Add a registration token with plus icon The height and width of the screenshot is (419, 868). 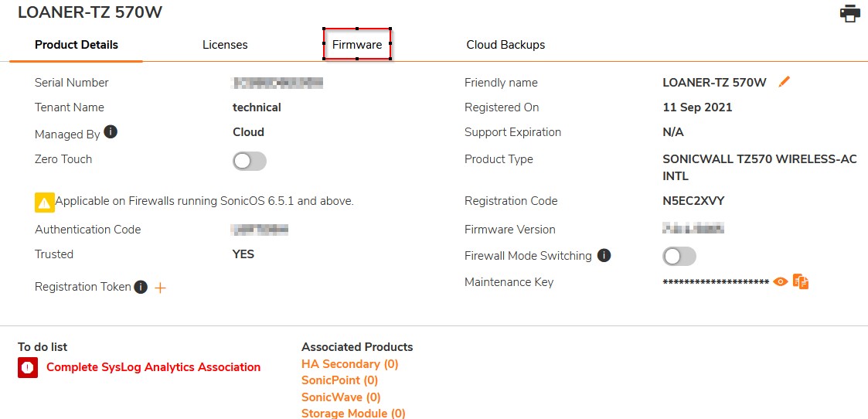pyautogui.click(x=161, y=288)
